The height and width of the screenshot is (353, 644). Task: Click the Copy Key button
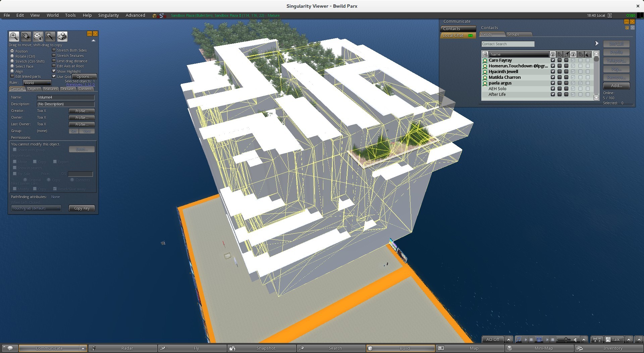click(82, 208)
